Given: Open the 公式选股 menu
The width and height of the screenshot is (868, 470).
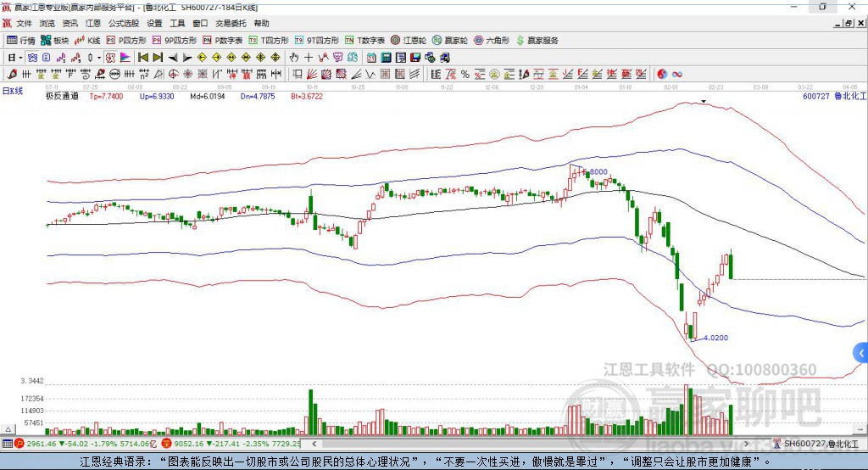Looking at the screenshot, I should coord(124,23).
